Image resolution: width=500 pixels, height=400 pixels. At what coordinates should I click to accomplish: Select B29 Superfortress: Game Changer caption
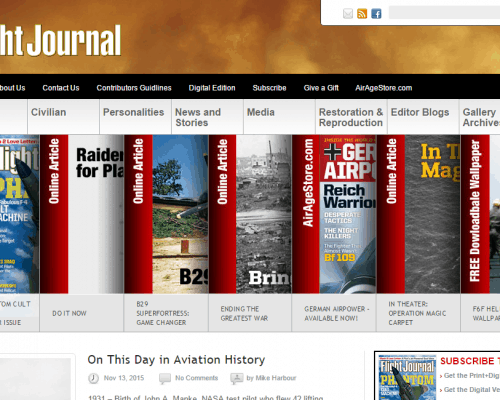click(x=163, y=313)
